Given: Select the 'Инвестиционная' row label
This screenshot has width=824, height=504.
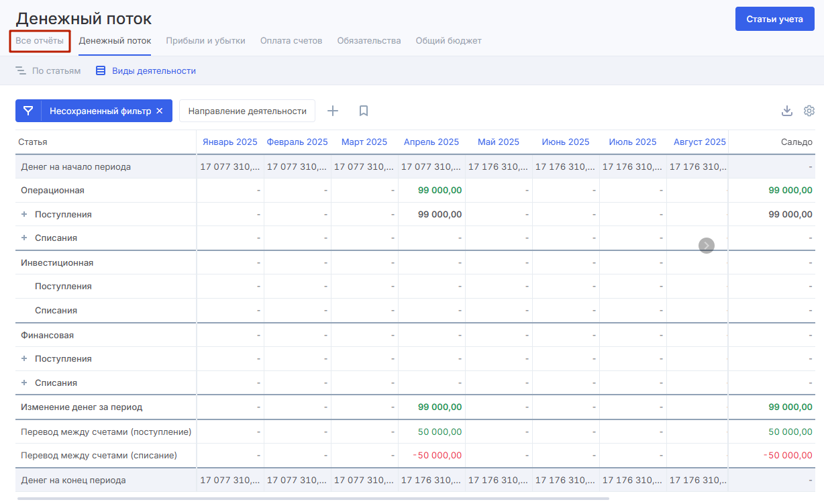Looking at the screenshot, I should 57,263.
